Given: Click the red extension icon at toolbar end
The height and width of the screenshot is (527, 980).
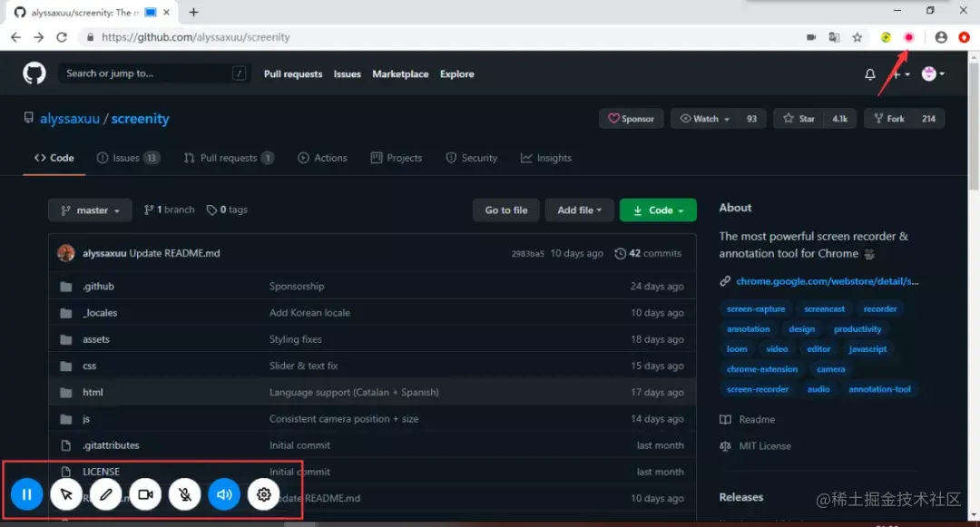Looking at the screenshot, I should (x=965, y=37).
